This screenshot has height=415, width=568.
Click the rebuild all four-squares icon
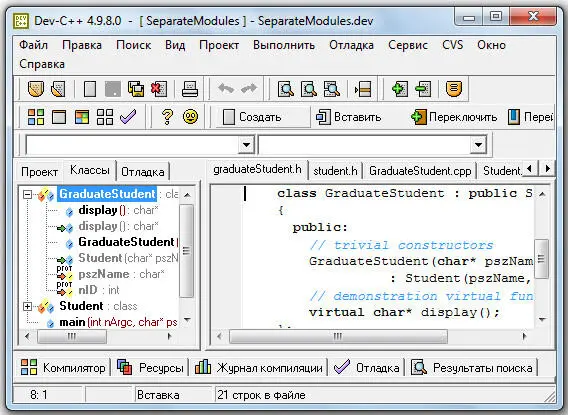105,117
